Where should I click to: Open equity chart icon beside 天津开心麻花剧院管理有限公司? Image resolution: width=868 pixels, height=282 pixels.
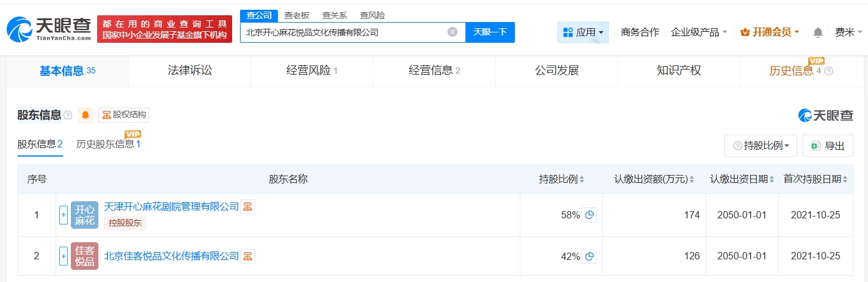point(247,207)
